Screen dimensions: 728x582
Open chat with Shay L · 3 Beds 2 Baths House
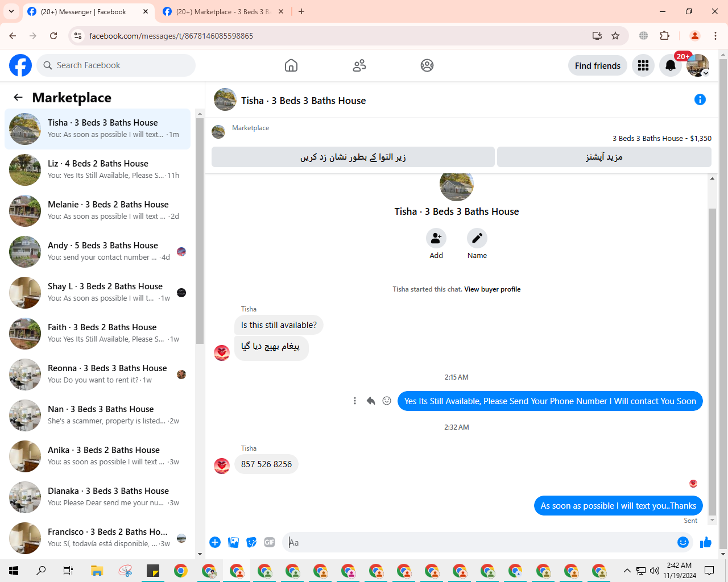click(98, 293)
